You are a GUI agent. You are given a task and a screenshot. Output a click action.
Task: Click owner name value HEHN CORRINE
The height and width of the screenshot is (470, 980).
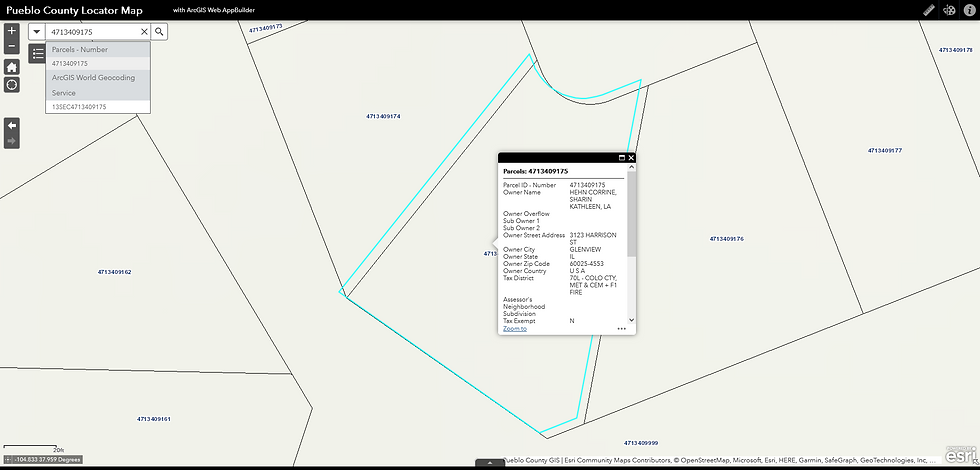[592, 199]
